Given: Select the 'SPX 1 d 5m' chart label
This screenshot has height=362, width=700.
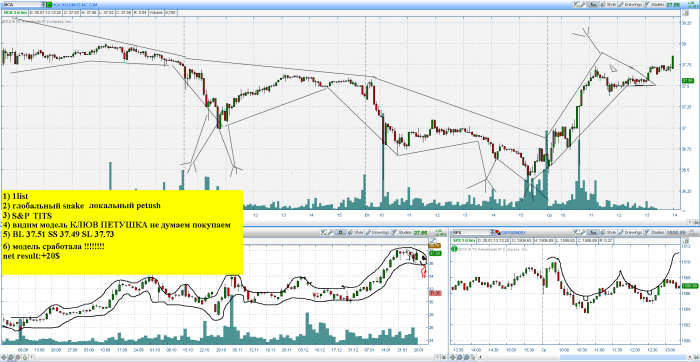Looking at the screenshot, I should pyautogui.click(x=464, y=240).
